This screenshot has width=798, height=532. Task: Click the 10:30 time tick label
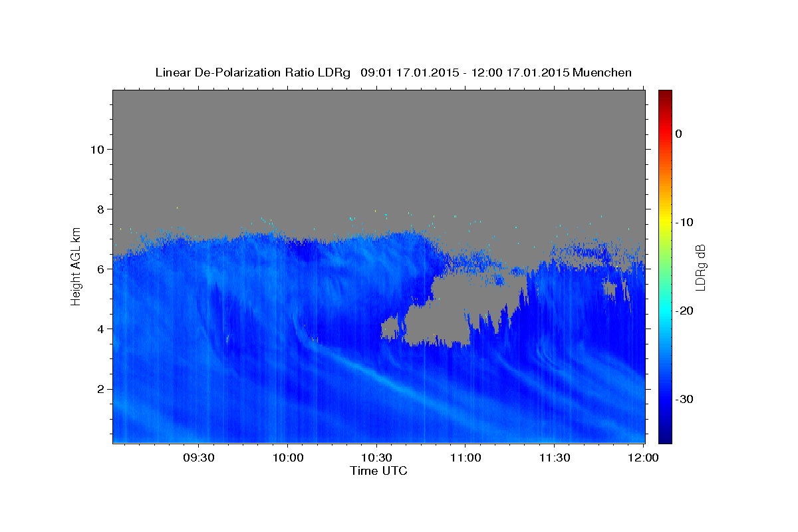tap(376, 458)
